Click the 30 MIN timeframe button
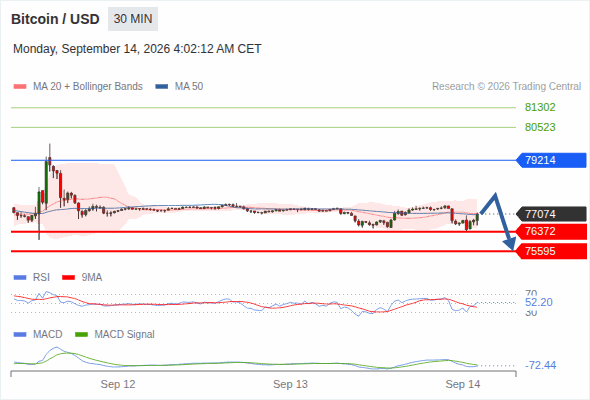 point(133,19)
